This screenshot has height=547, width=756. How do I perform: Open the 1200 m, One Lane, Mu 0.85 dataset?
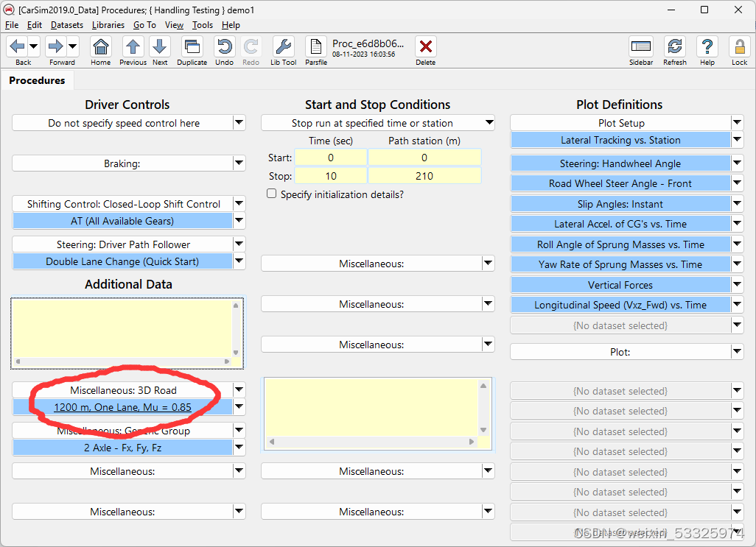[124, 407]
